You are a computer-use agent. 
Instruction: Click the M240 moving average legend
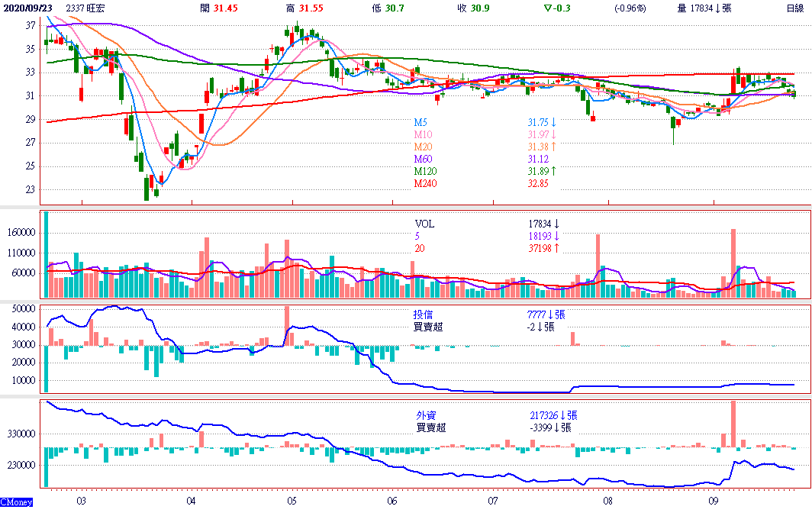(x=425, y=183)
